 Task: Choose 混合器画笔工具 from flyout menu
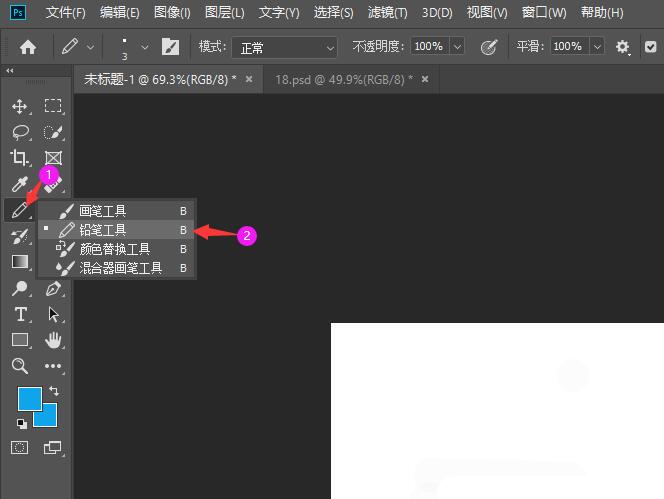[x=116, y=268]
